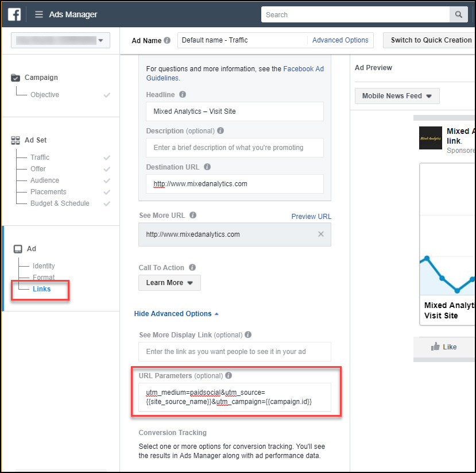
Task: Clear the See More URL using the X icon
Action: click(x=320, y=234)
